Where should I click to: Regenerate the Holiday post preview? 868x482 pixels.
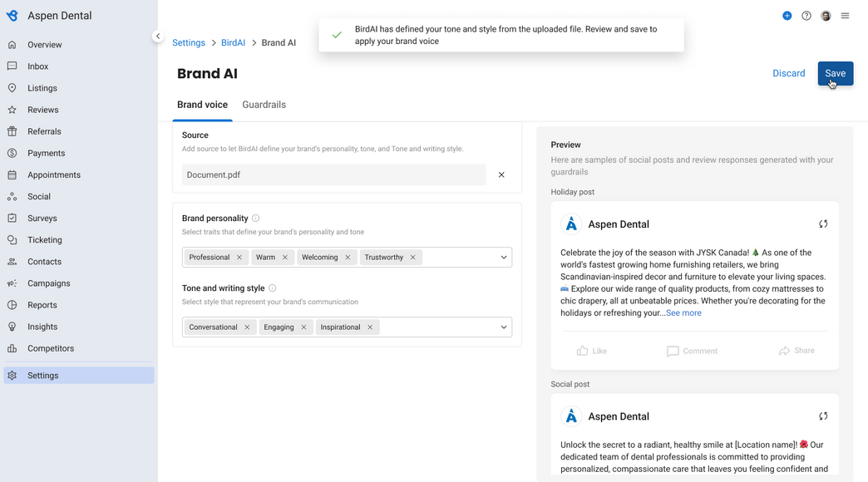(x=823, y=224)
